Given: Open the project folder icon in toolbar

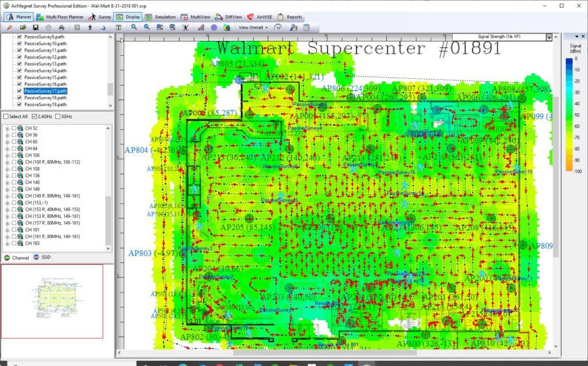Looking at the screenshot, I should (23, 28).
